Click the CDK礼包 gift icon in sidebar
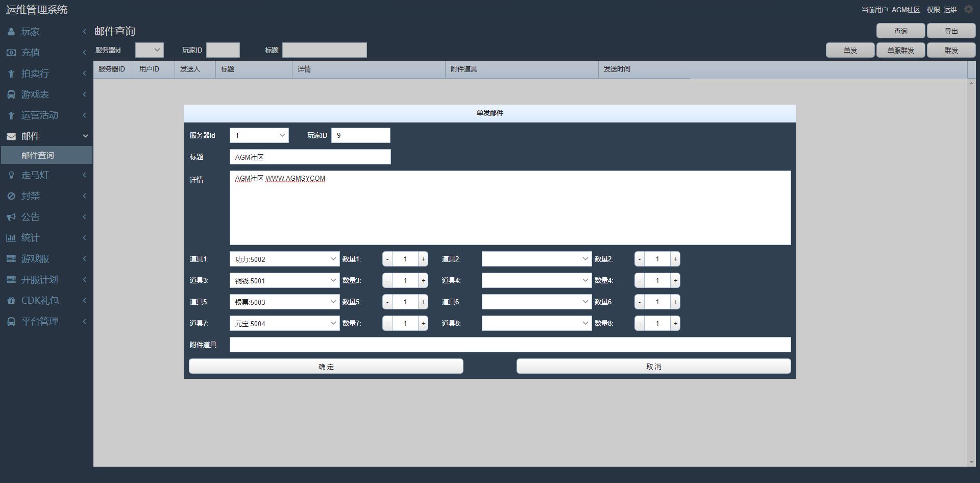 click(11, 301)
